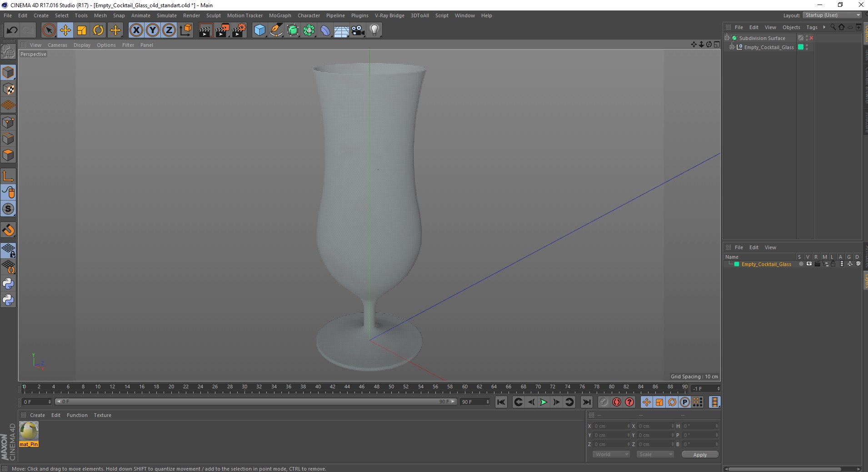Switch to Texture mode

pyautogui.click(x=8, y=89)
